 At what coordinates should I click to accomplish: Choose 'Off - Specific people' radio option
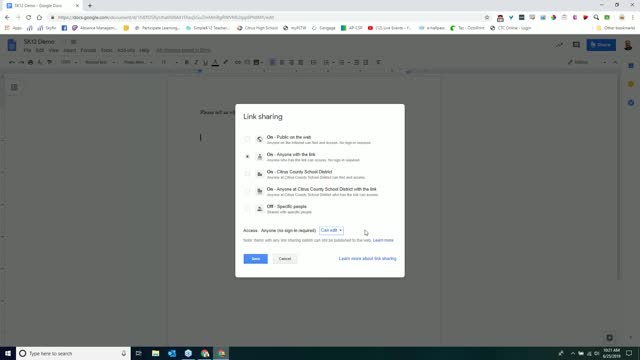click(x=247, y=209)
